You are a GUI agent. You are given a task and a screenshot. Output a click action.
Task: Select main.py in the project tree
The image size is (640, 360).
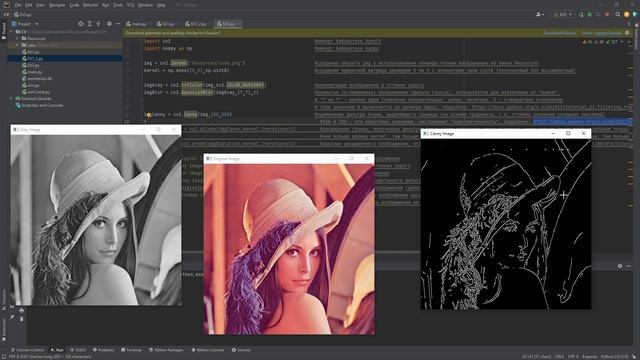click(35, 72)
